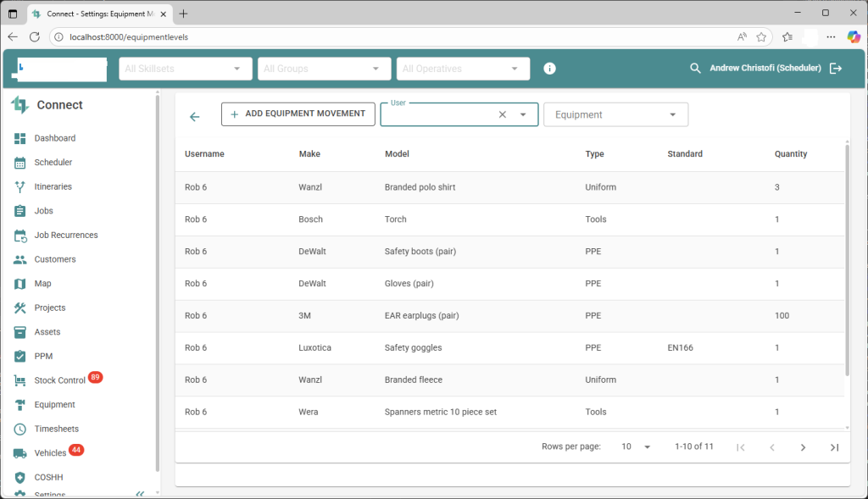Click the info circle icon in header

[x=549, y=69]
